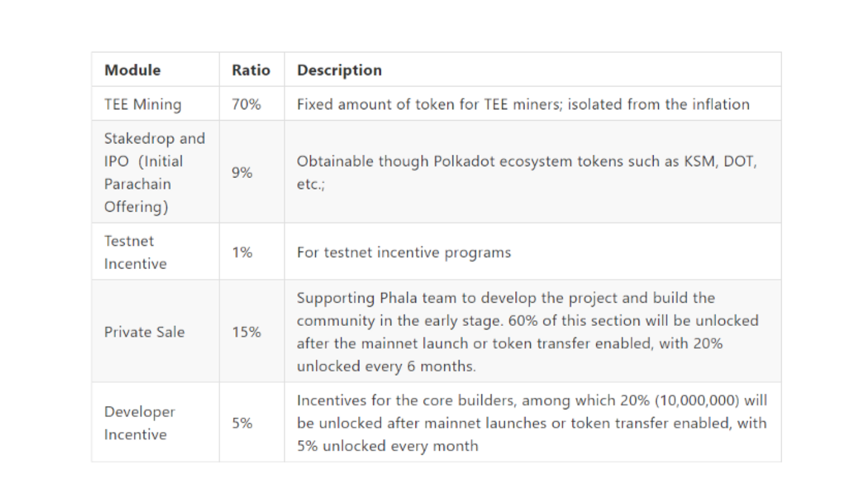This screenshot has width=868, height=486.
Task: Click the Ratio column header
Action: (x=251, y=70)
